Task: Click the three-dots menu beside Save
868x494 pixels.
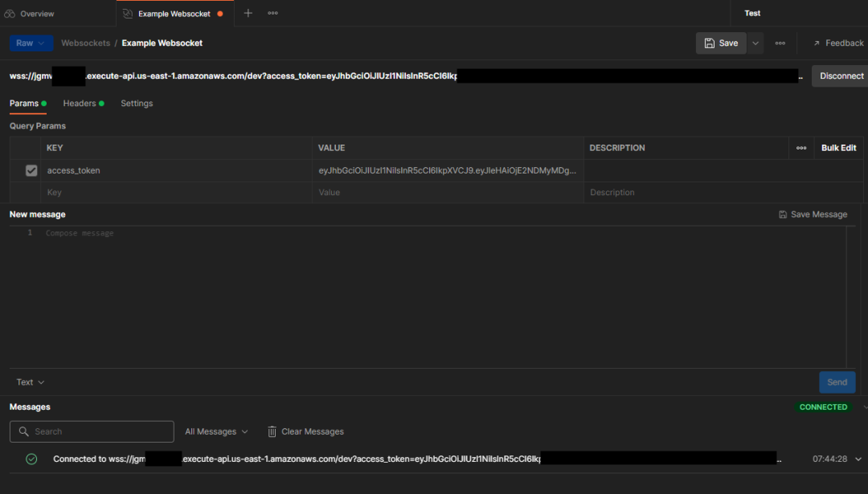Action: [780, 43]
